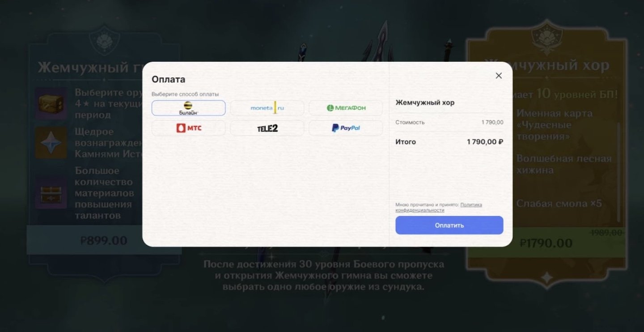Select МегаФон payment method

click(x=346, y=108)
